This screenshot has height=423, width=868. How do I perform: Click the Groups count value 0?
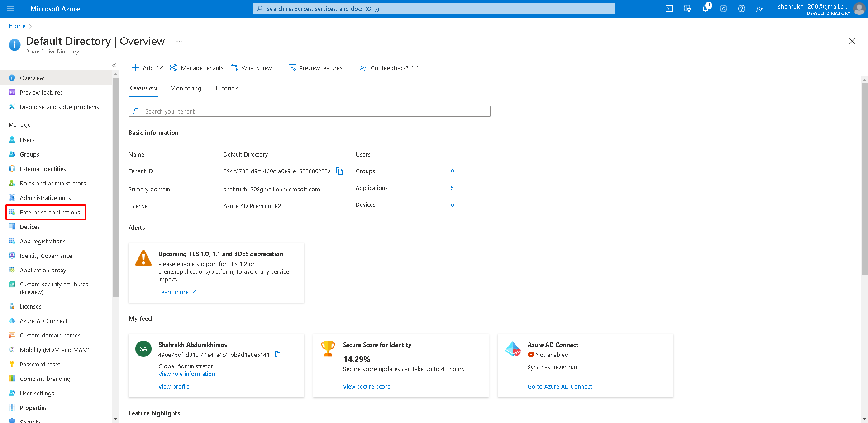point(452,171)
